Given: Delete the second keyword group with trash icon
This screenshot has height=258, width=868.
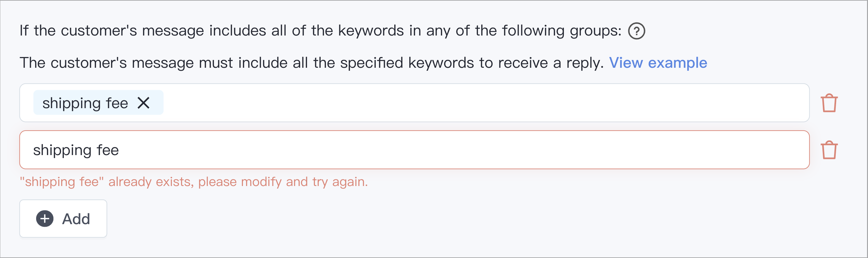Looking at the screenshot, I should (829, 150).
